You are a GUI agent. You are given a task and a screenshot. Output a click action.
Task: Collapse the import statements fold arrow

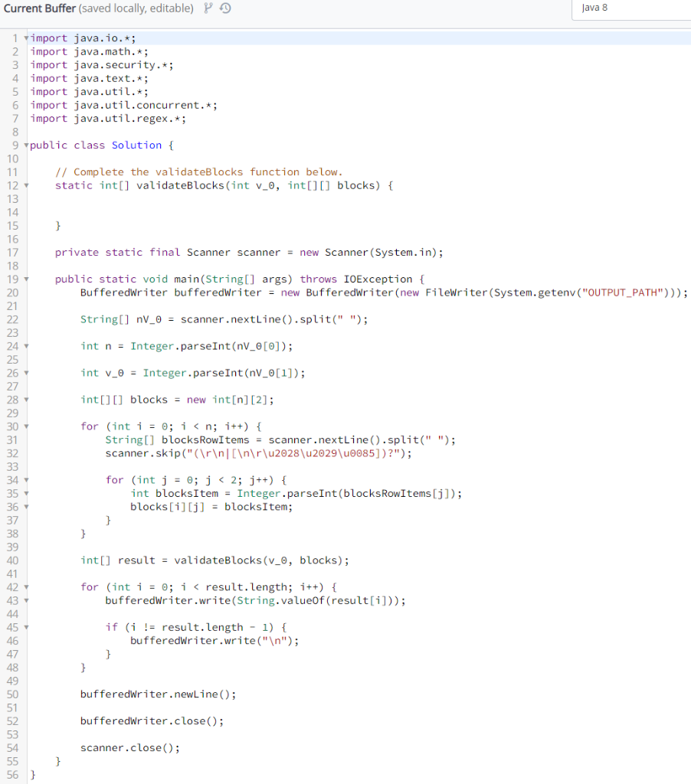25,38
